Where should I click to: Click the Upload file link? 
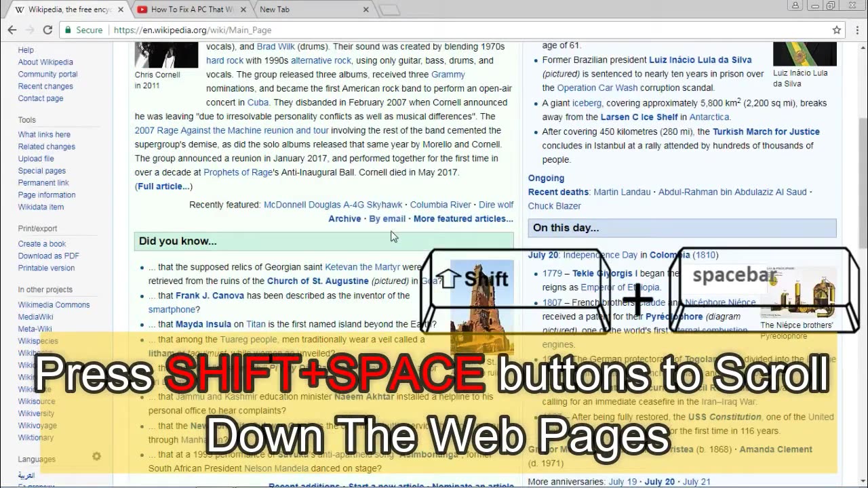point(36,159)
